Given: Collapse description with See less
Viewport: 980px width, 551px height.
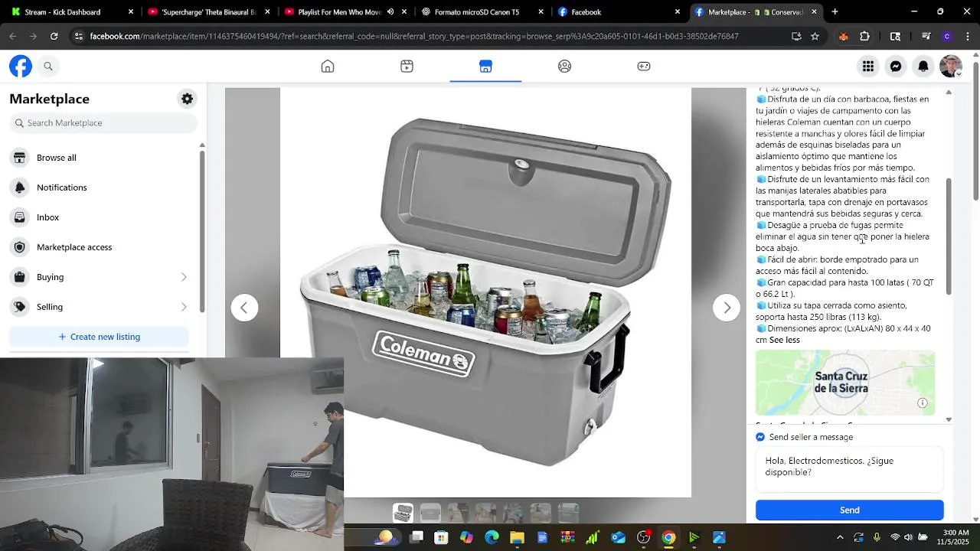Looking at the screenshot, I should click(x=785, y=340).
